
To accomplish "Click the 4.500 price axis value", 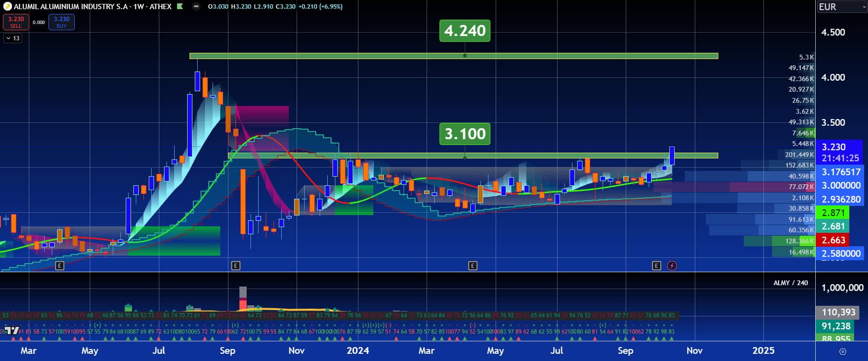I will [x=833, y=32].
